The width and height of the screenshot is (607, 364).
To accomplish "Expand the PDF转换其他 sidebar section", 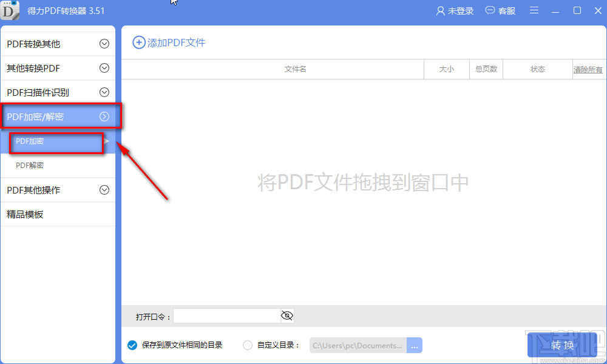I will click(x=58, y=42).
